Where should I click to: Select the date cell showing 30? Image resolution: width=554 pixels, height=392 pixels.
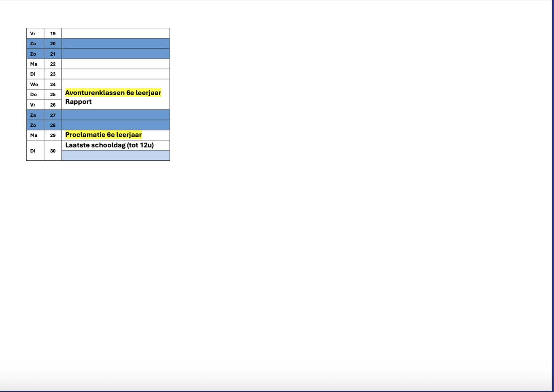53,151
